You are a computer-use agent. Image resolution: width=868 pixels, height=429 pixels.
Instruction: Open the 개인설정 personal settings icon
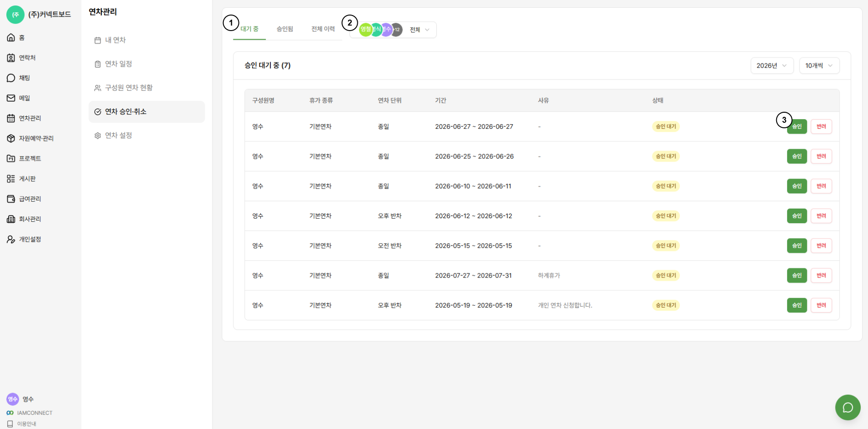coord(11,239)
